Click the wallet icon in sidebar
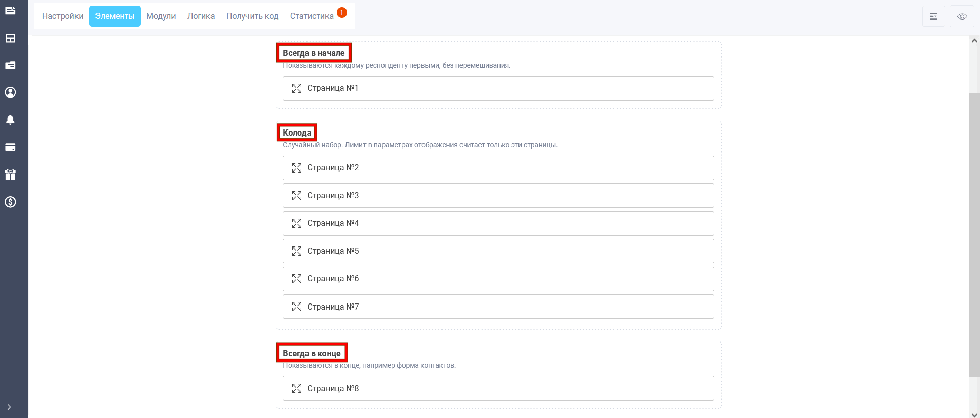 [x=10, y=65]
